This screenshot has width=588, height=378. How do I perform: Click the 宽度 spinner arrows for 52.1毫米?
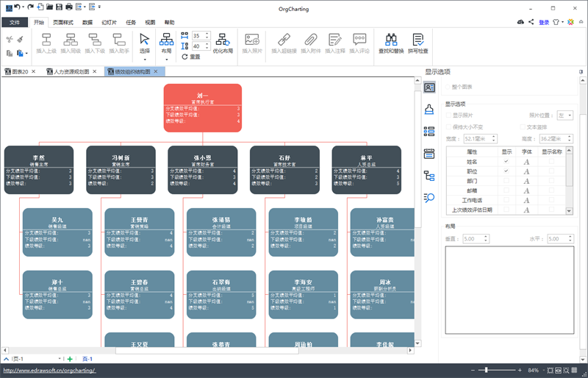tap(493, 138)
